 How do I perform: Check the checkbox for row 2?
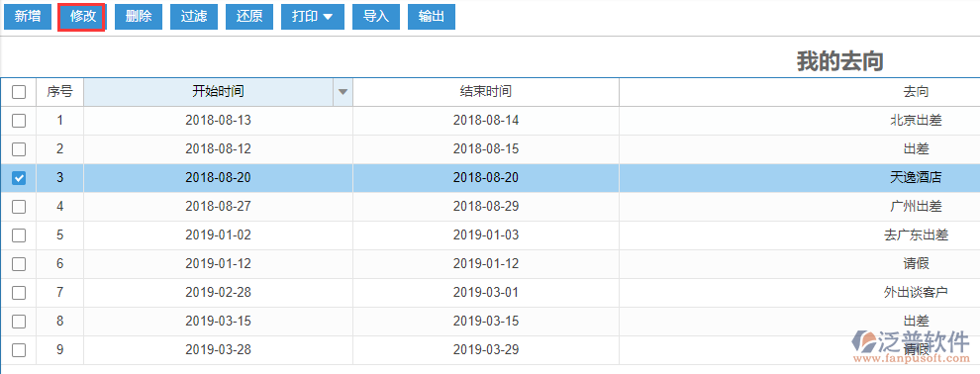click(x=19, y=149)
